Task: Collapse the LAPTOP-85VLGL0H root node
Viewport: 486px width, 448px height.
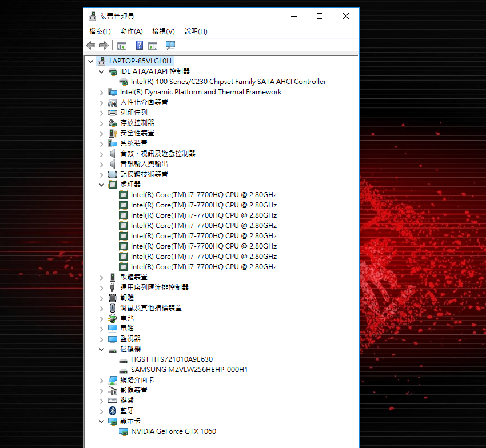Action: pyautogui.click(x=90, y=61)
